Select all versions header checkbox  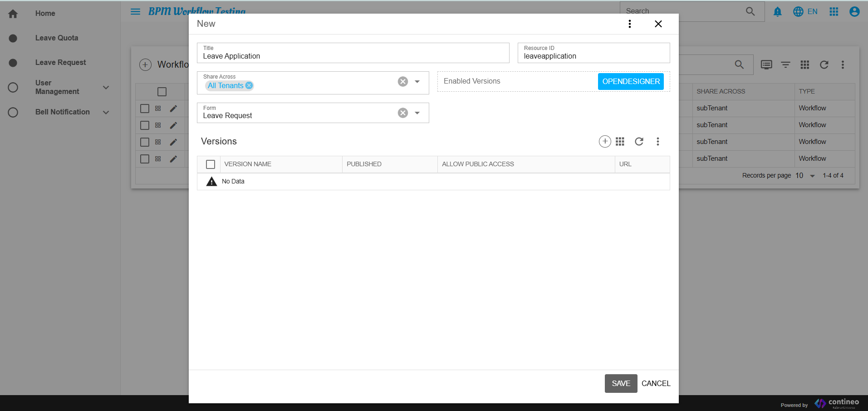pyautogui.click(x=211, y=164)
